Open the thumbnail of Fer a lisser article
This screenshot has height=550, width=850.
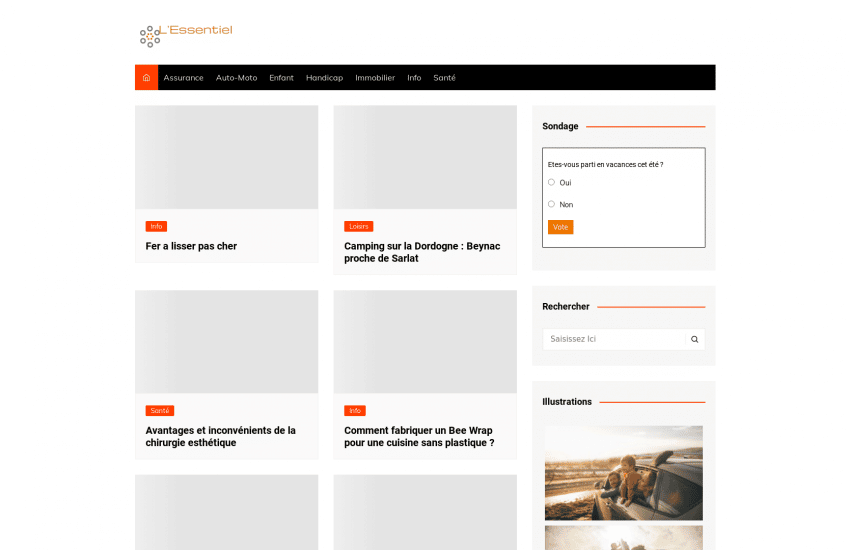point(227,157)
